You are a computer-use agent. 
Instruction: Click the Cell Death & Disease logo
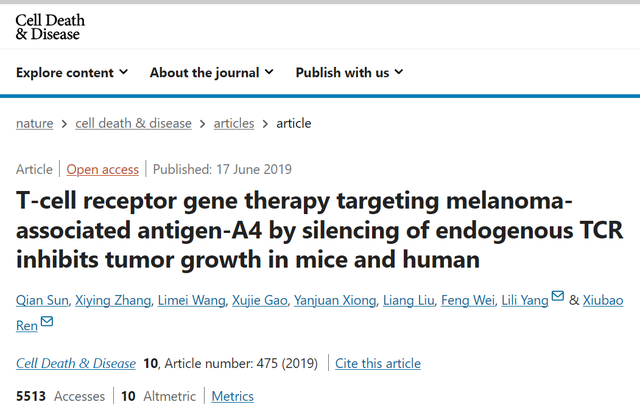tap(50, 27)
